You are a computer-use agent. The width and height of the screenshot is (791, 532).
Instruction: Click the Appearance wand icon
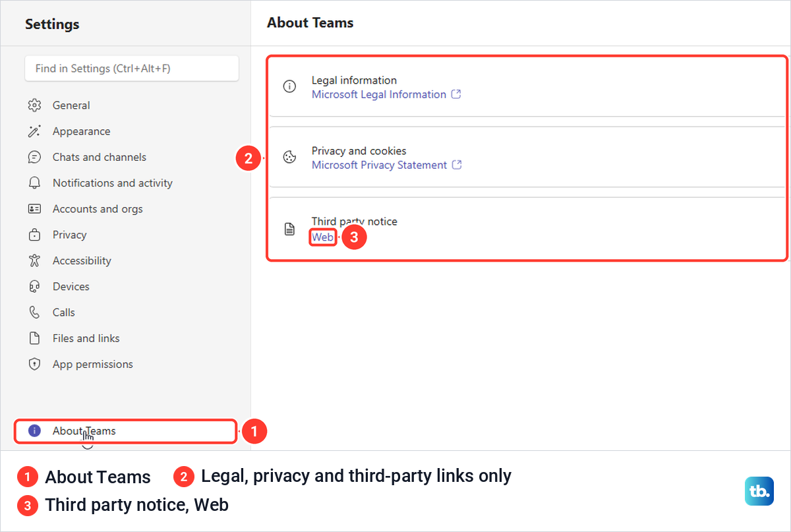pyautogui.click(x=35, y=131)
